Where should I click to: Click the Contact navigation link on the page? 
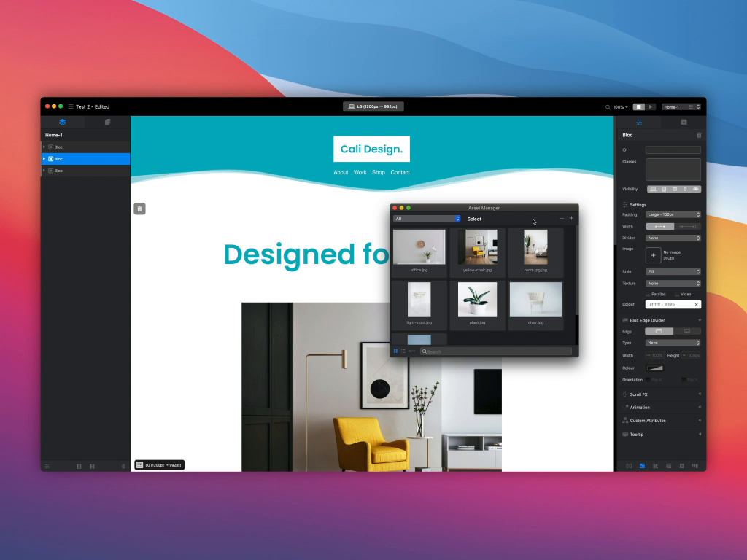[x=400, y=172]
